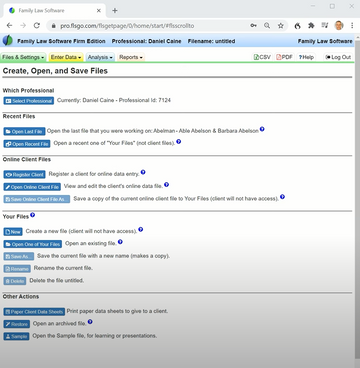Image resolution: width=360 pixels, height=368 pixels.
Task: Reload the current page
Action: (x=37, y=26)
